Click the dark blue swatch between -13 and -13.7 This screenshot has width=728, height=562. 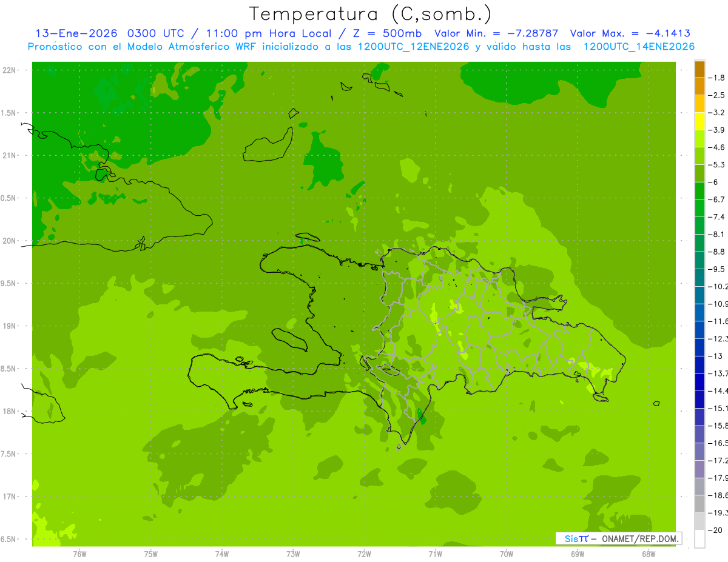(x=699, y=365)
